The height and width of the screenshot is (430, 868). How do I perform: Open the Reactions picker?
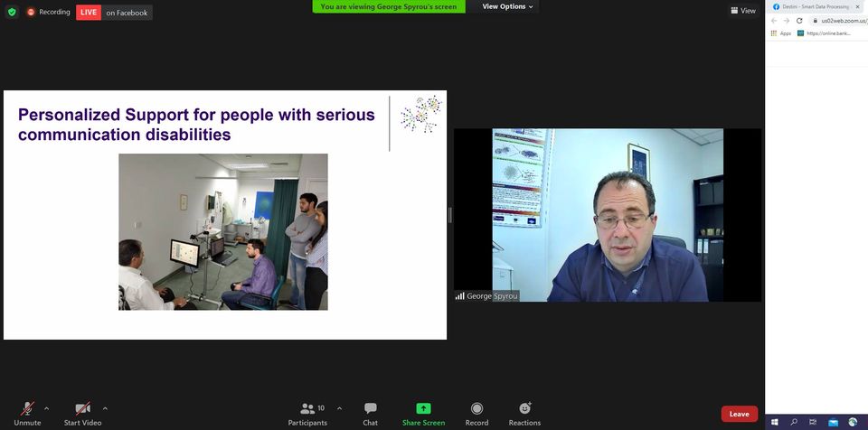524,414
